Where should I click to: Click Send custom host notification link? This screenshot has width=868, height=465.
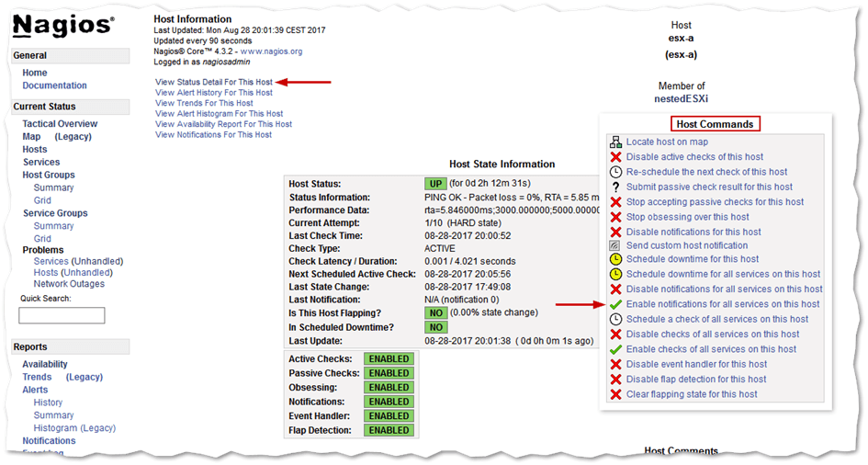coord(687,245)
